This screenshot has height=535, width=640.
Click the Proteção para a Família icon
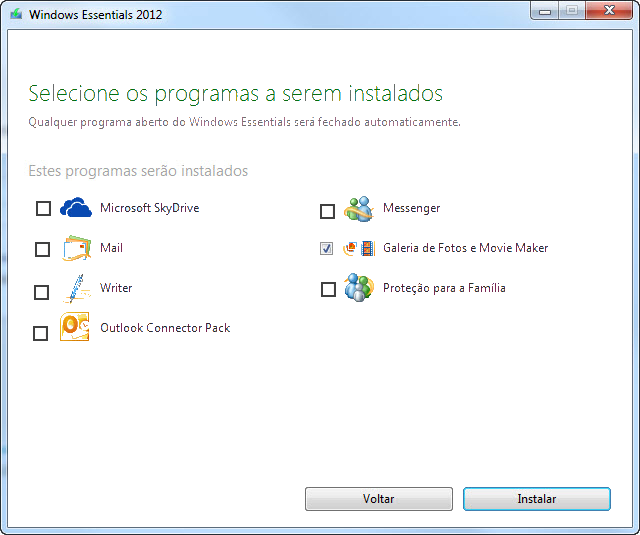359,288
